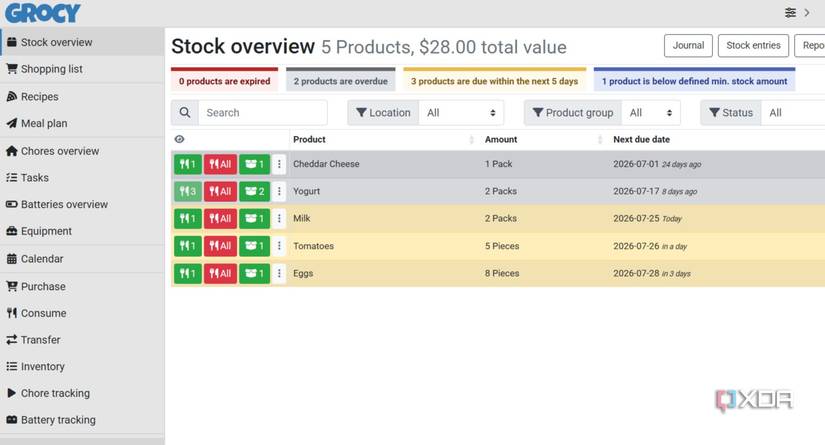
Task: Click the Cheddar Cheese product name
Action: click(x=326, y=164)
